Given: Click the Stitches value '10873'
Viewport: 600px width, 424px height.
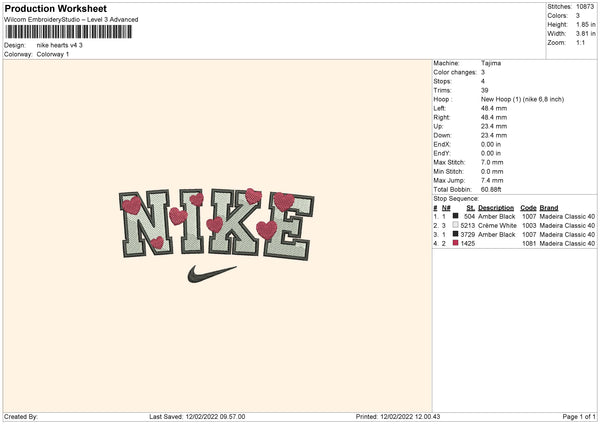Looking at the screenshot, I should tap(585, 7).
